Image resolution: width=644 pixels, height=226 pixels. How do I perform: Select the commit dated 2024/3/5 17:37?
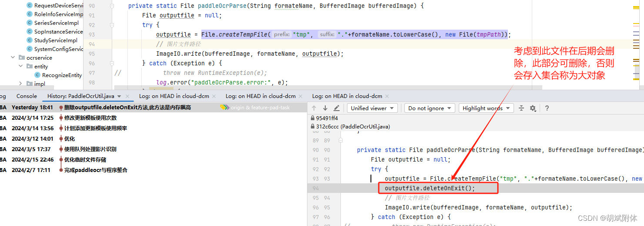pyautogui.click(x=153, y=149)
